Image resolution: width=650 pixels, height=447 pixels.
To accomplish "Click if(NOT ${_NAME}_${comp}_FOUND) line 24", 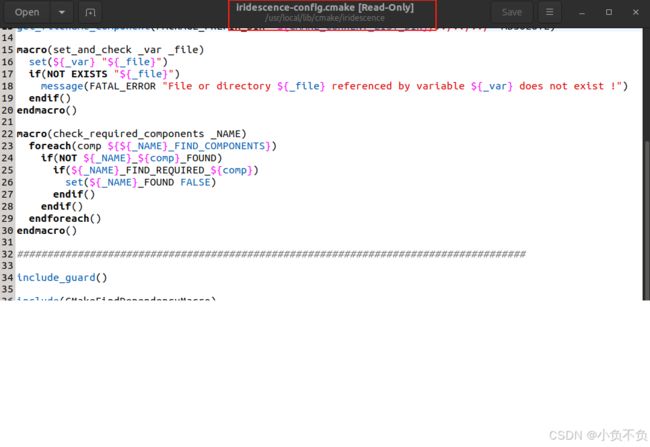I will (x=131, y=158).
